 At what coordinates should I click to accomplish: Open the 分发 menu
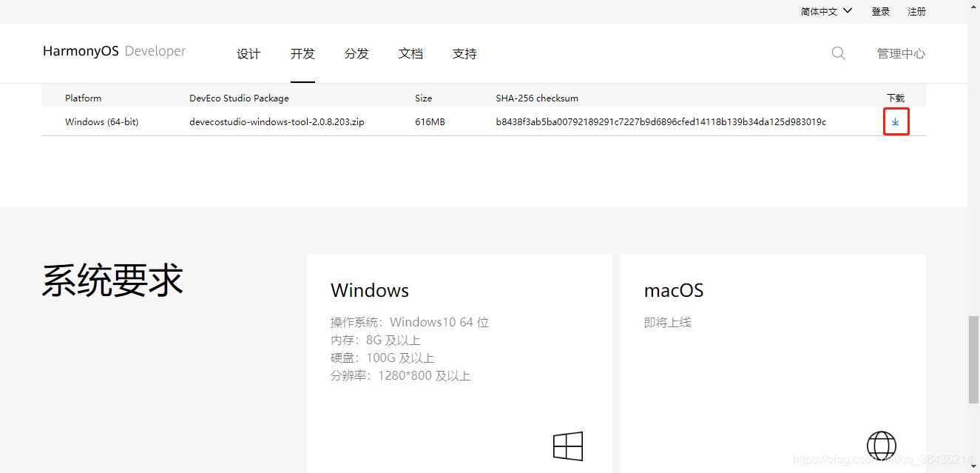[x=356, y=53]
